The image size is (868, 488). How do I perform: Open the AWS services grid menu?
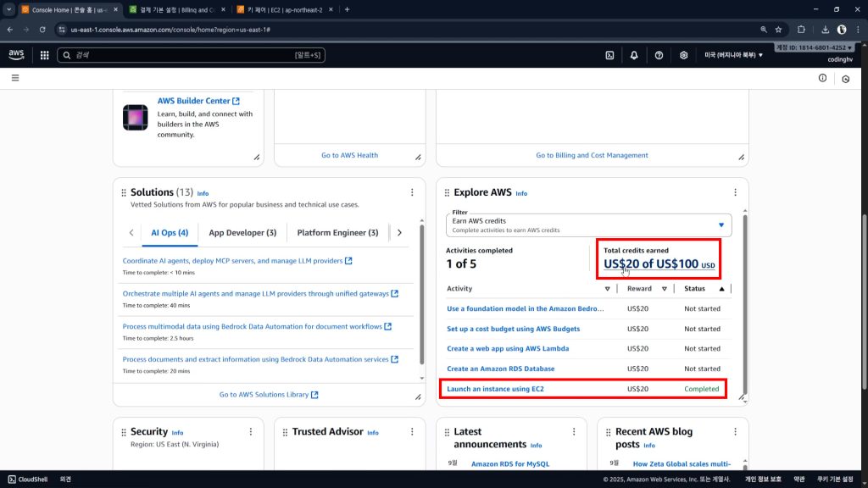[x=44, y=55]
